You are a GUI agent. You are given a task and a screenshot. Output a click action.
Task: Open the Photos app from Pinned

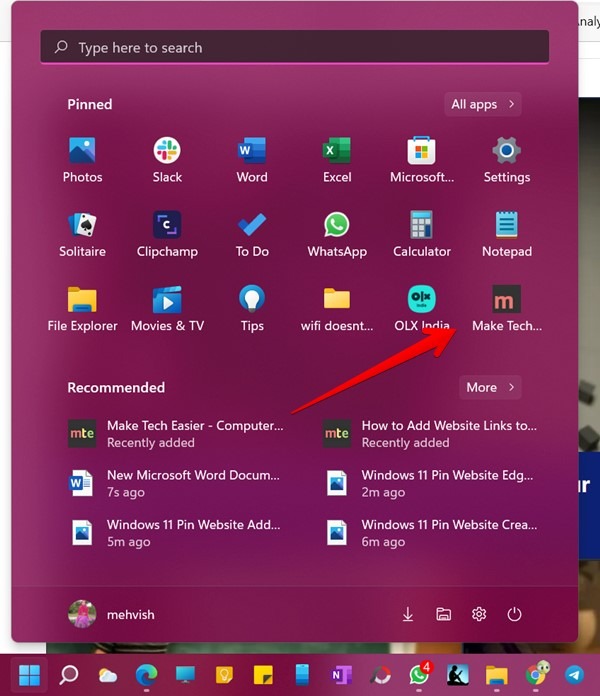[83, 160]
